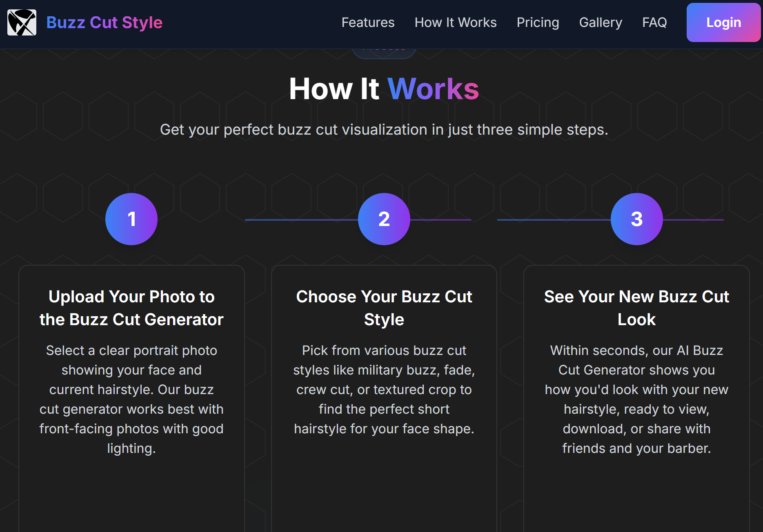Click the 'How It Works' section heading
This screenshot has height=532, width=763.
[x=384, y=89]
